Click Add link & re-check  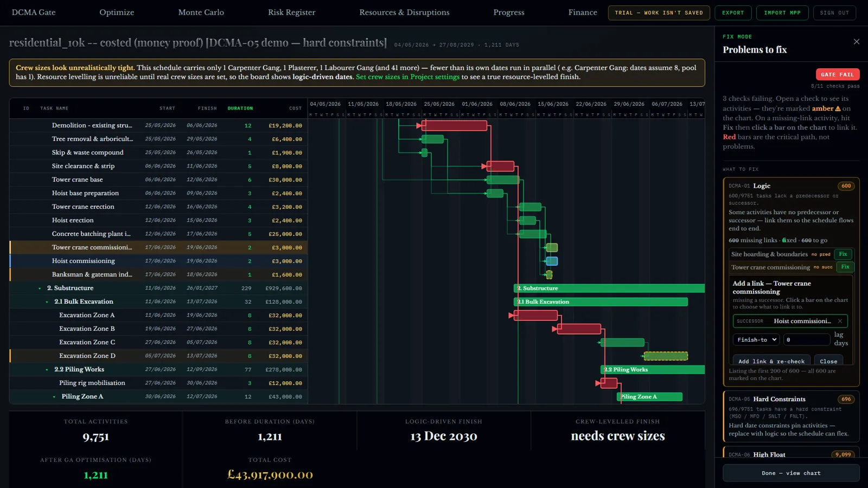pyautogui.click(x=771, y=361)
